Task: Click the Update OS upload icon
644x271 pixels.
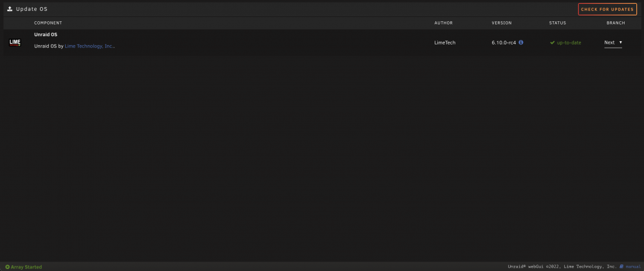Action: click(x=10, y=9)
